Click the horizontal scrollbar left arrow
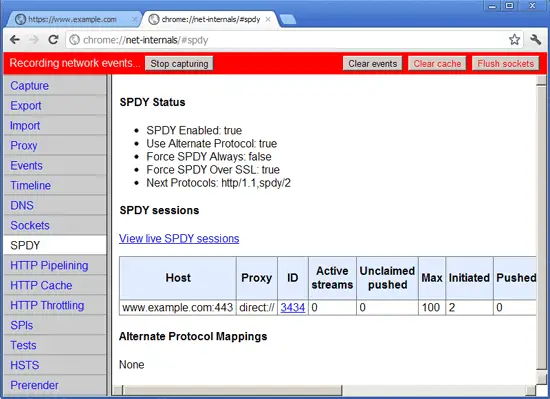Viewport: 550px width, 399px height. (x=119, y=390)
